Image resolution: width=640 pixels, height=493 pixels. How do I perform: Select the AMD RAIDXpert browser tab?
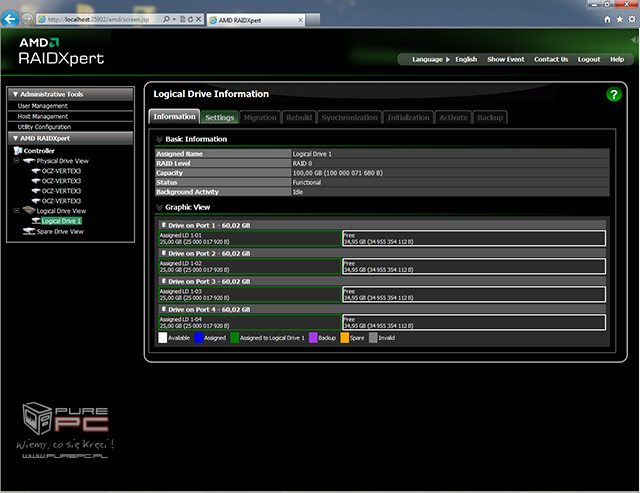tap(256, 20)
